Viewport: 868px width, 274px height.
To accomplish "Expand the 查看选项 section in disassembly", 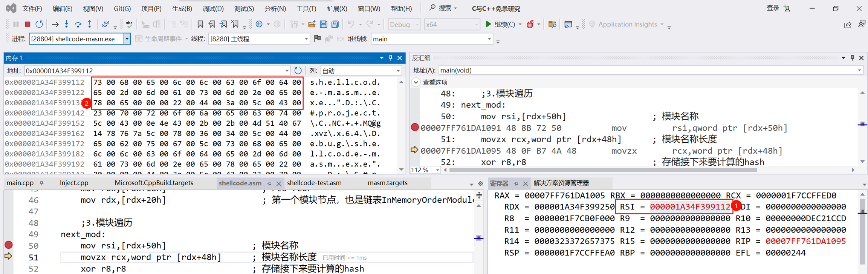I will click(416, 82).
